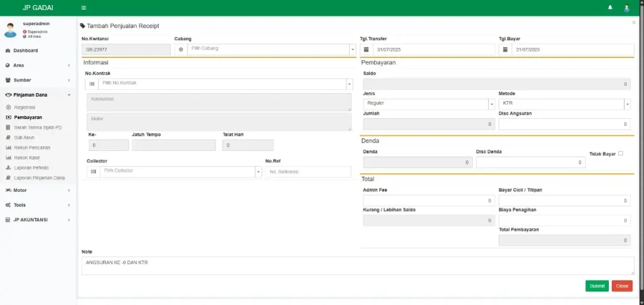Image resolution: width=644 pixels, height=305 pixels.
Task: Open Dashboard from the sidebar
Action: click(x=38, y=50)
